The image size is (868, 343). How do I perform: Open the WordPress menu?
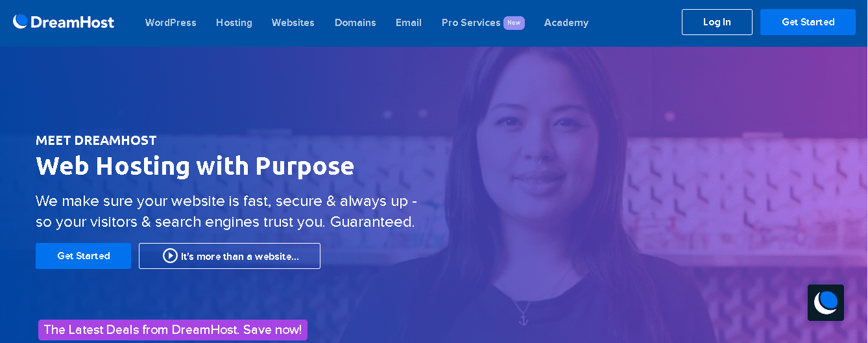(x=171, y=23)
